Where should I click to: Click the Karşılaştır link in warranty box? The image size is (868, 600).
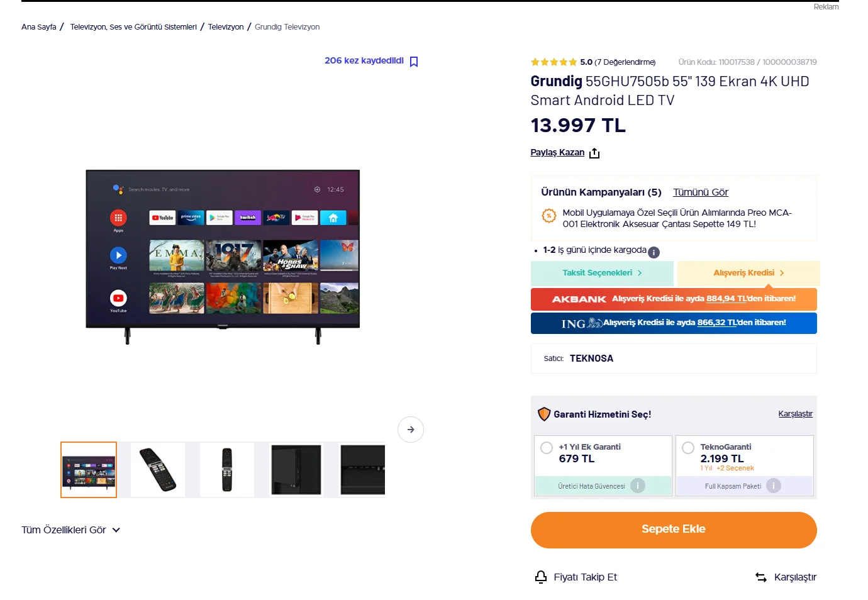coord(796,414)
